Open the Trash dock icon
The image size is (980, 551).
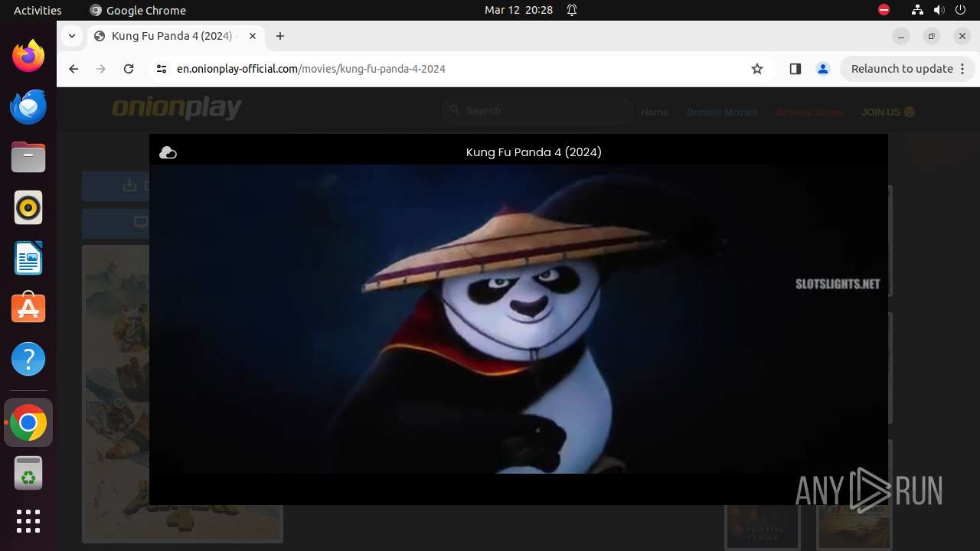28,473
